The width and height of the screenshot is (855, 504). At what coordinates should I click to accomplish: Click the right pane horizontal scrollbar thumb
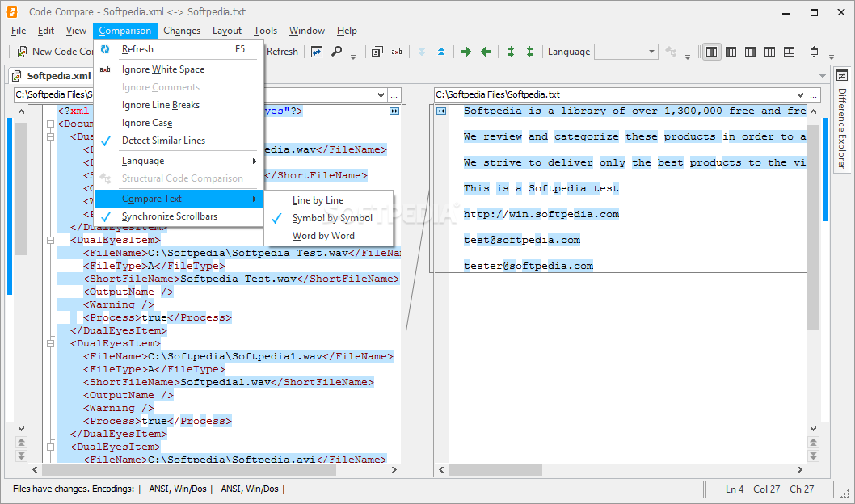click(495, 470)
